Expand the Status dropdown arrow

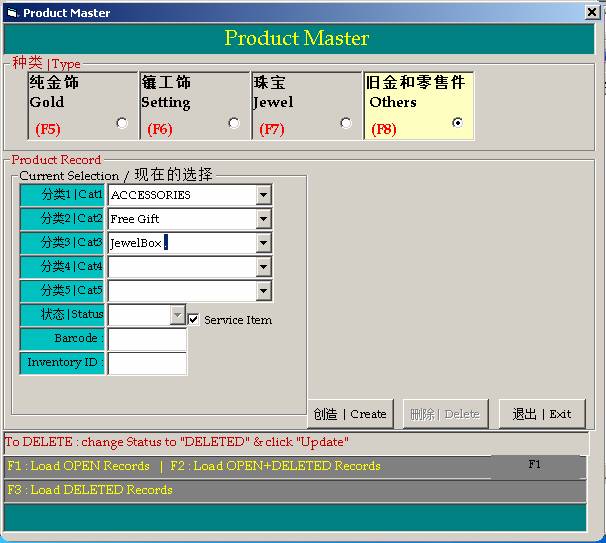tap(178, 315)
